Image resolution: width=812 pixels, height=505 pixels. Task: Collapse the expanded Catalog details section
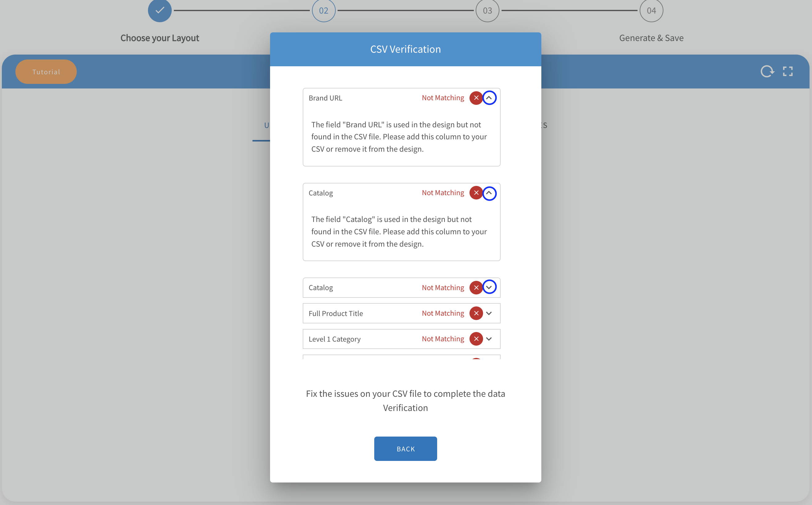489,193
